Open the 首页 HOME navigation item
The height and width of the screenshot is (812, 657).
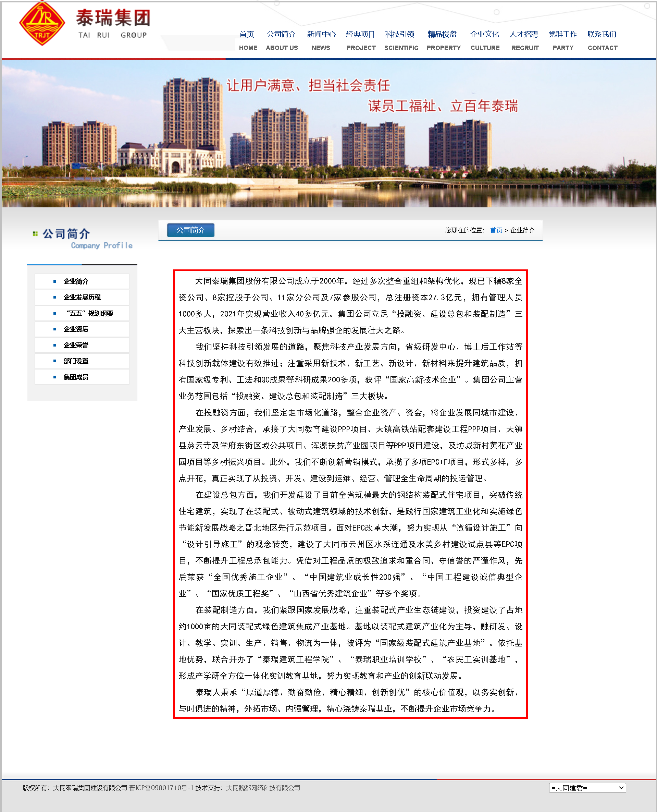pyautogui.click(x=248, y=40)
